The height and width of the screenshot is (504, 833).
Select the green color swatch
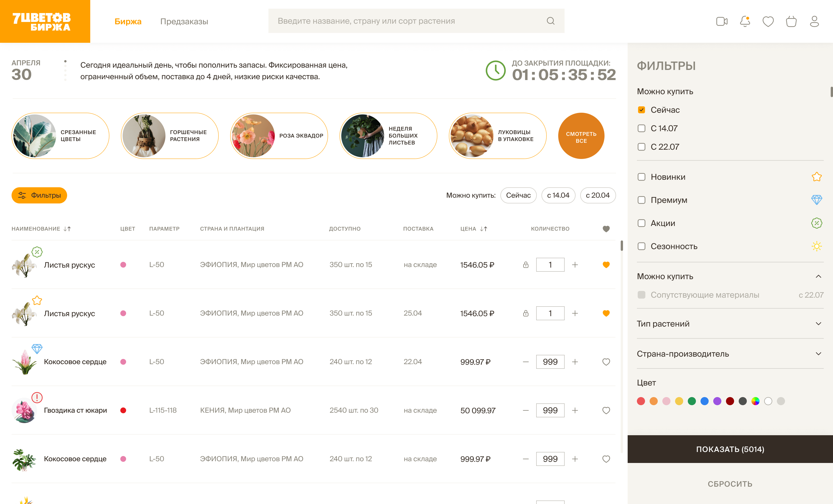692,401
